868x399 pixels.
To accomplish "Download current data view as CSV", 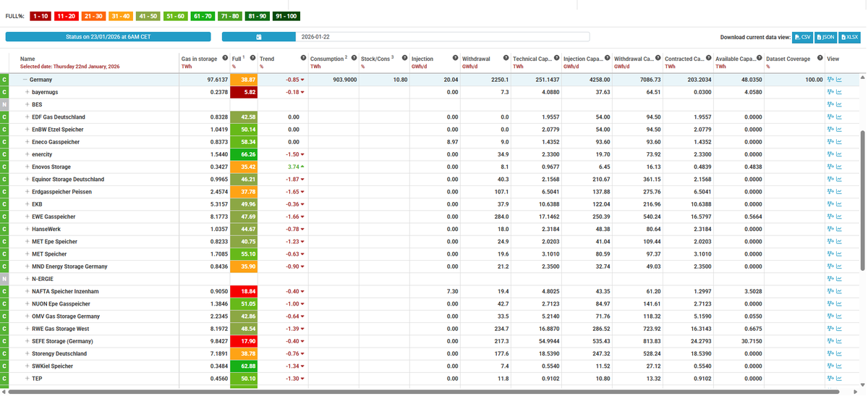I will [802, 37].
